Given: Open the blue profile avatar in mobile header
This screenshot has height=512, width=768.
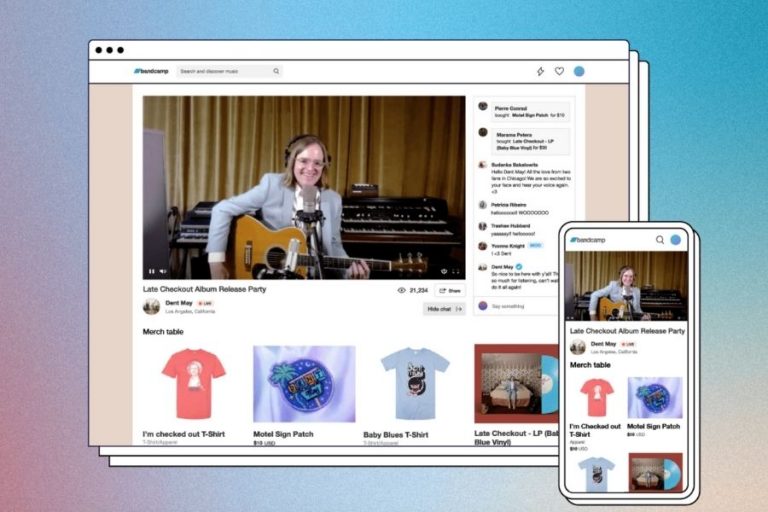Looking at the screenshot, I should click(675, 240).
